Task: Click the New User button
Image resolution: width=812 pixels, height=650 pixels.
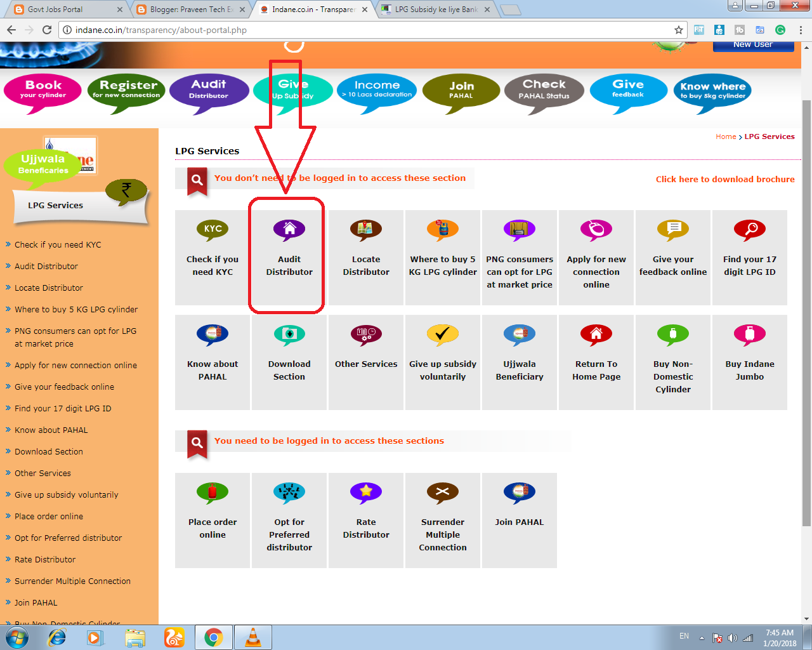Action: coord(753,46)
